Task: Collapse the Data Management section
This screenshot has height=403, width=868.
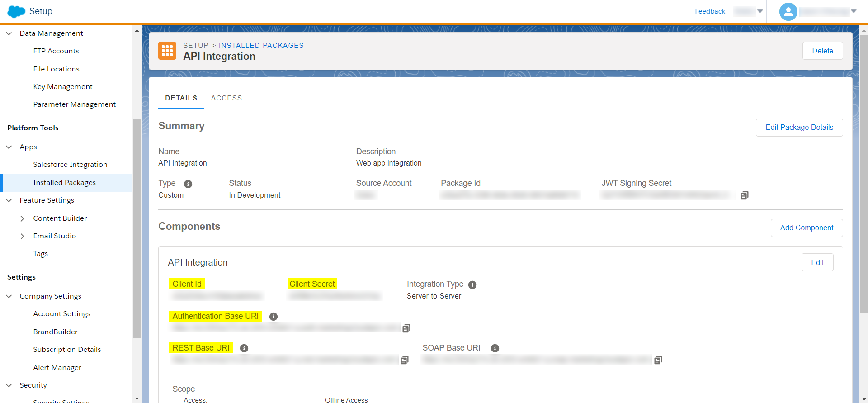Action: tap(9, 33)
